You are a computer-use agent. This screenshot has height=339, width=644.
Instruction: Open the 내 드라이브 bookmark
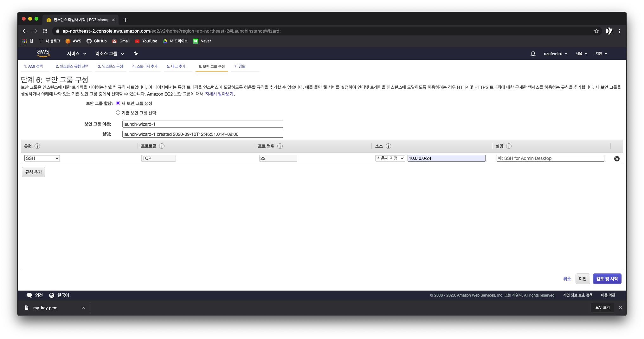[175, 41]
